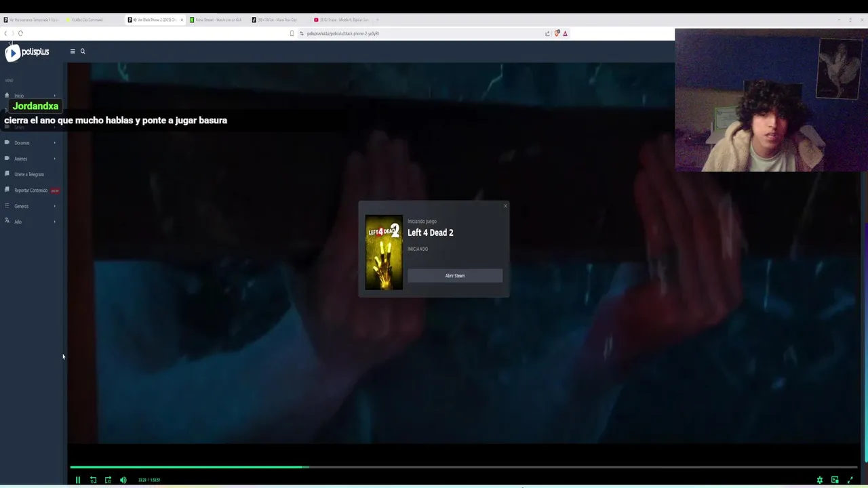
Task: Click the Inicio home icon
Action: pyautogui.click(x=7, y=96)
